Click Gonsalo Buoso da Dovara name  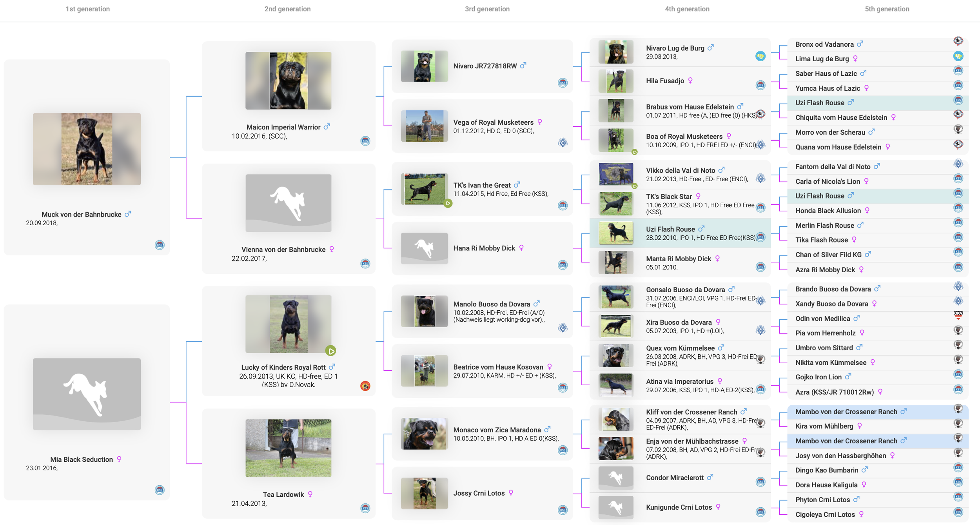685,290
